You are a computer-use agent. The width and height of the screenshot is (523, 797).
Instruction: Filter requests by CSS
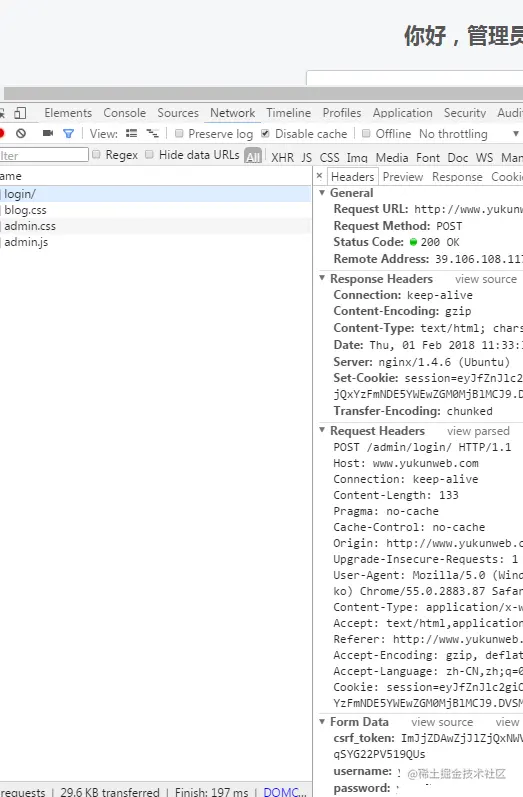329,158
